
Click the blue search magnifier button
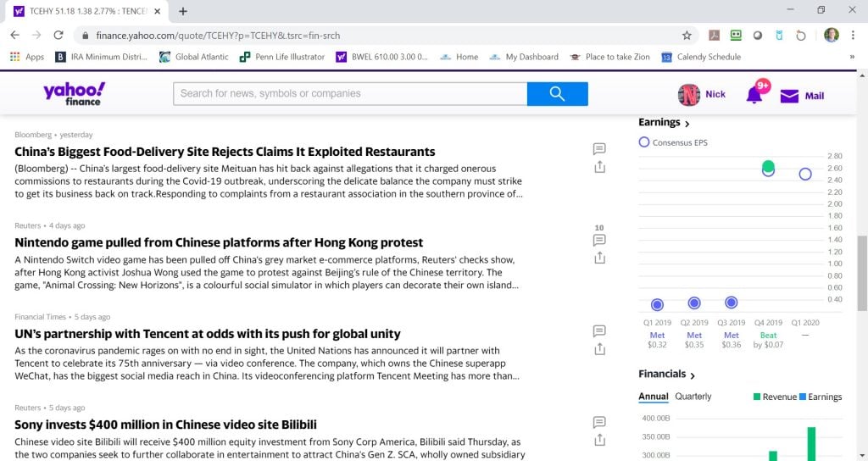[557, 94]
